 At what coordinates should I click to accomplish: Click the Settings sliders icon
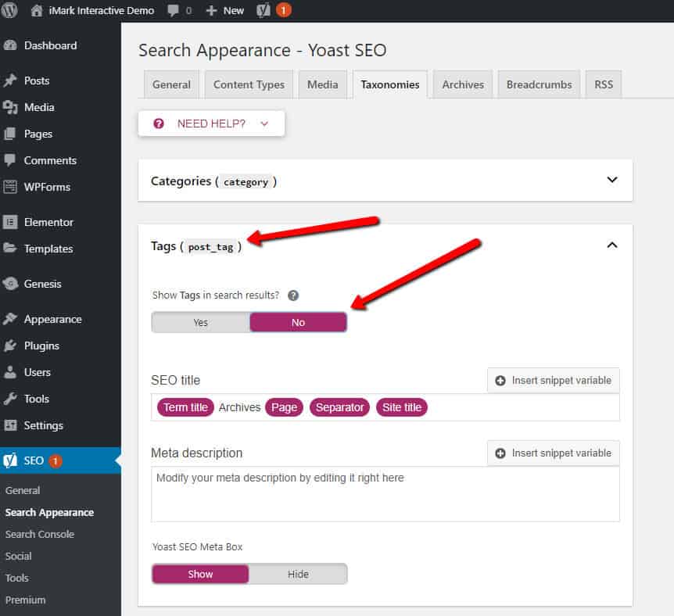(x=10, y=425)
